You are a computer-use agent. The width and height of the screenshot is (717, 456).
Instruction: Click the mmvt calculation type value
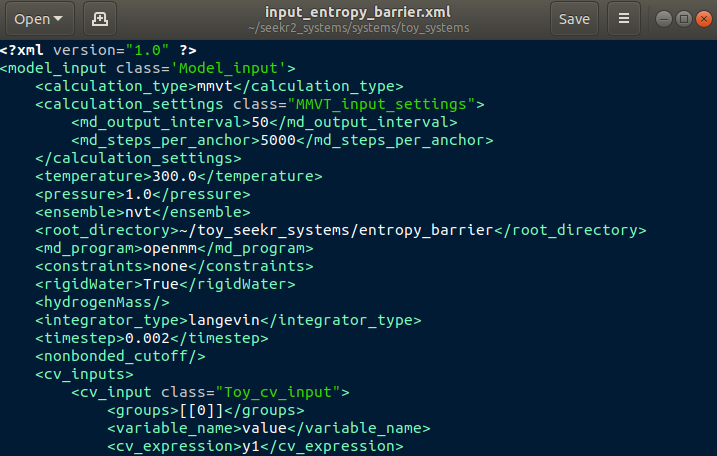click(214, 86)
